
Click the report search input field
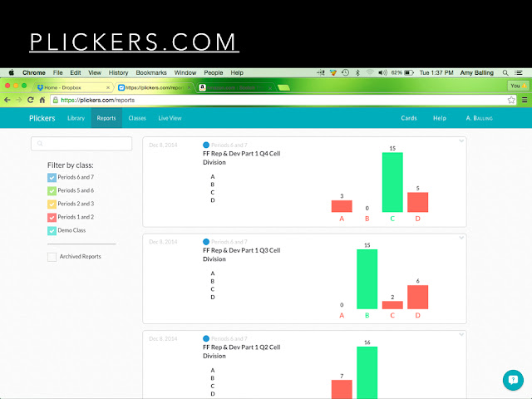[x=81, y=144]
